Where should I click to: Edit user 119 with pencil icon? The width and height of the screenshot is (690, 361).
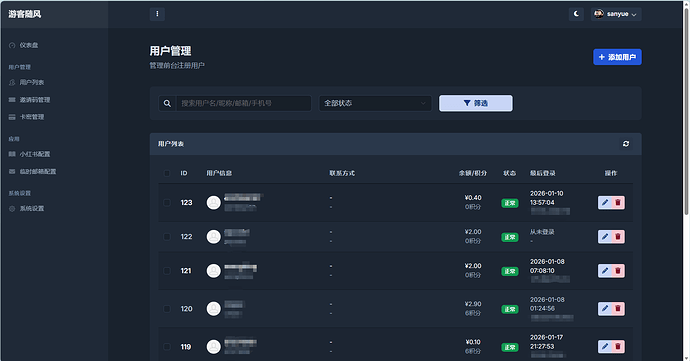(605, 347)
